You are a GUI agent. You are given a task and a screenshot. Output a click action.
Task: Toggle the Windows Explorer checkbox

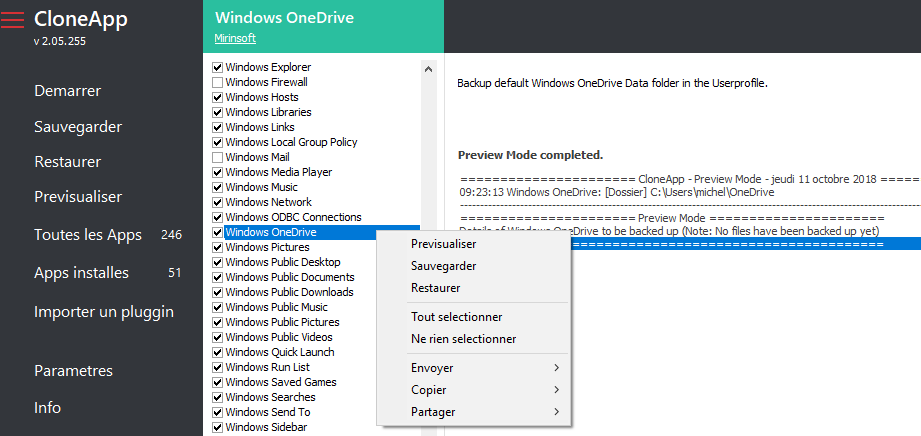[217, 68]
